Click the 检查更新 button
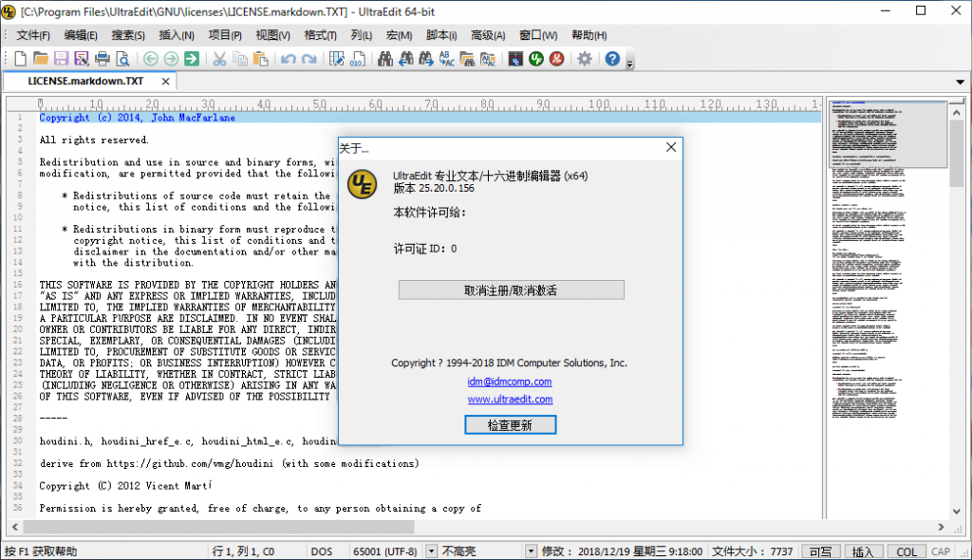This screenshot has width=972, height=560. pyautogui.click(x=510, y=425)
